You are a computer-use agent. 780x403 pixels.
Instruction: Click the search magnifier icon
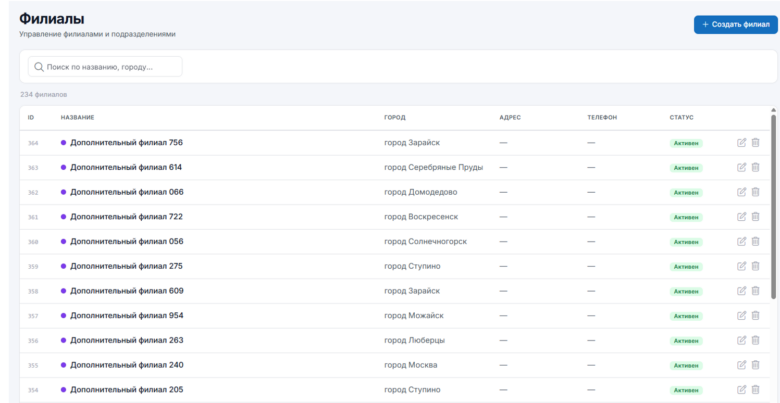point(39,67)
